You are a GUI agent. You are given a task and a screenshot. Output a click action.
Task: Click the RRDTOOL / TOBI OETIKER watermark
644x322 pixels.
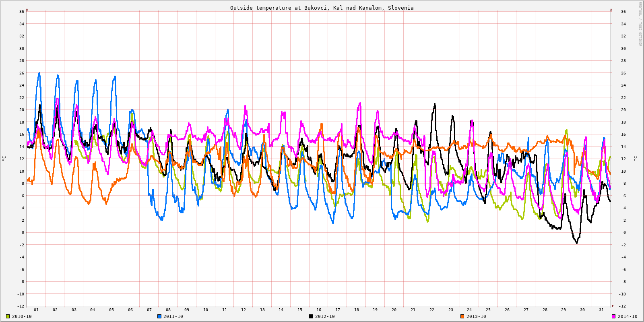640,24
